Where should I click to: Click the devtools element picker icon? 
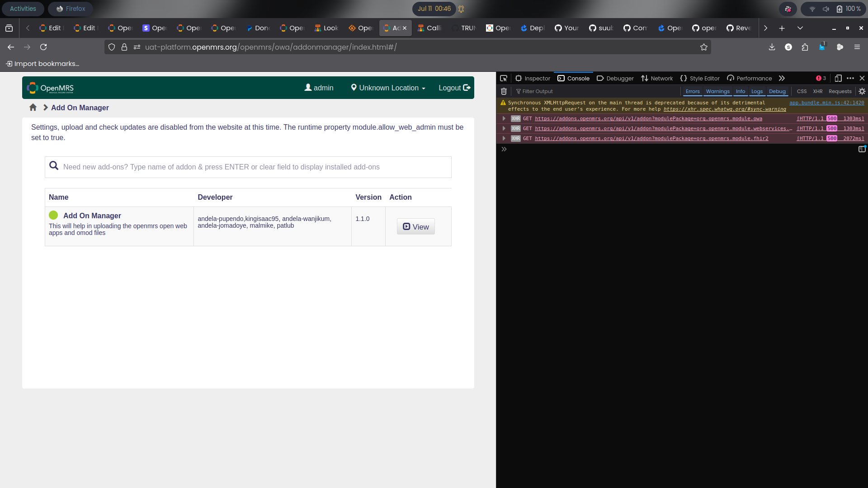504,78
